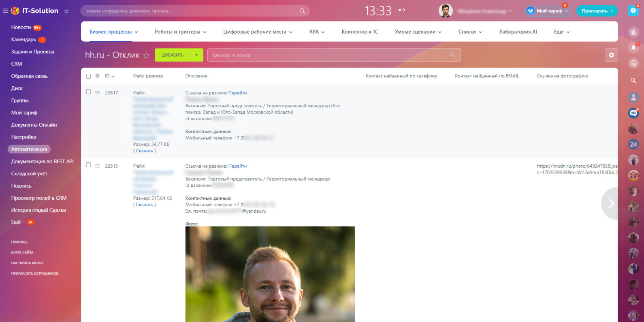Open the Лаборатория AI tab
Image resolution: width=644 pixels, height=322 pixels.
pos(518,32)
